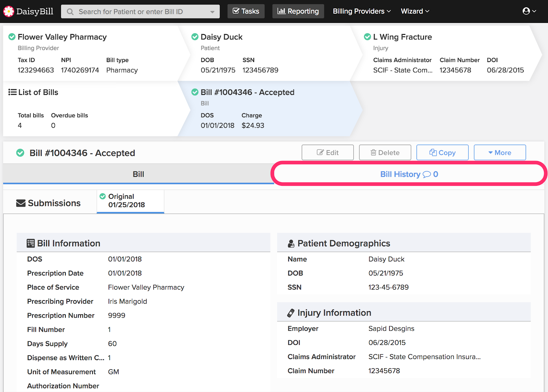Click Place of Service Flower Valley Pharmacy
The image size is (548, 392).
[x=146, y=287]
